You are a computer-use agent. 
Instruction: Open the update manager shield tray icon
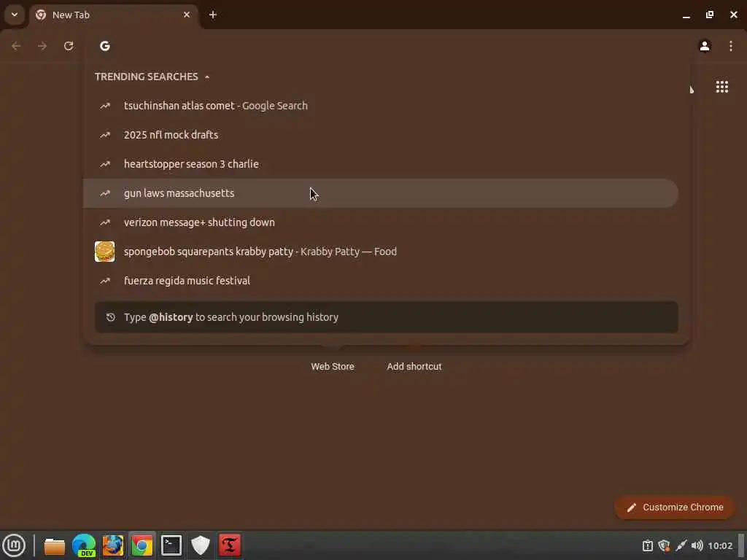tap(664, 545)
